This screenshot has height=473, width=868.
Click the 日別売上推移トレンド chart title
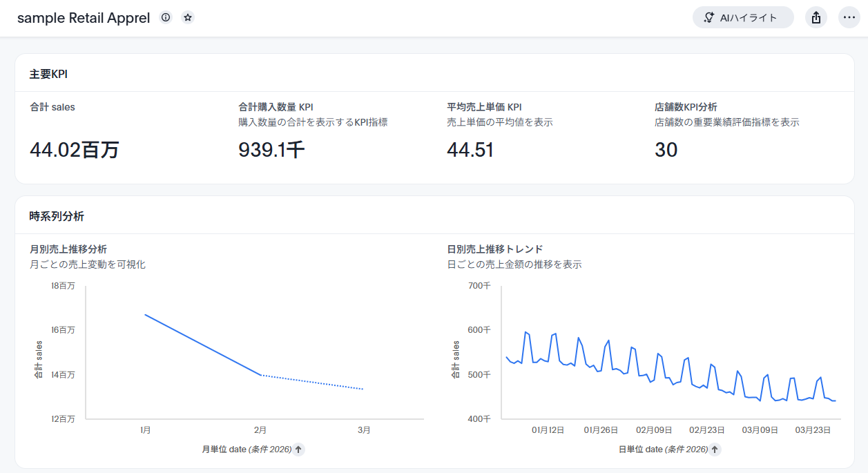point(495,249)
